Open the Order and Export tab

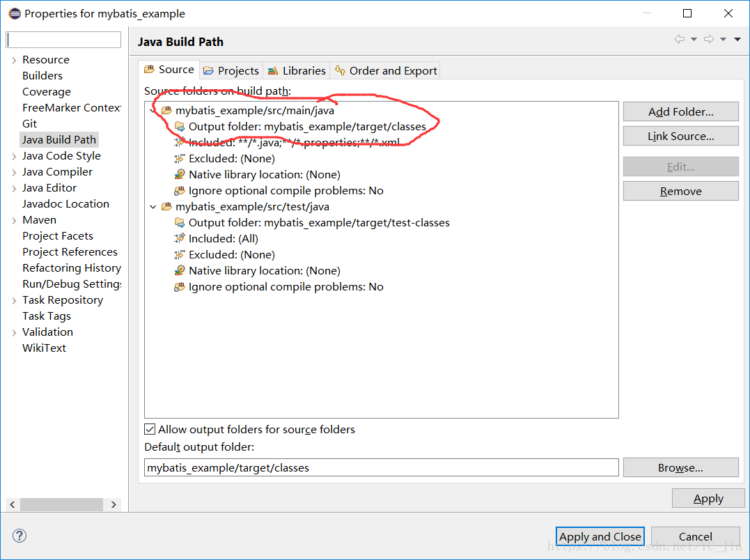(x=386, y=70)
